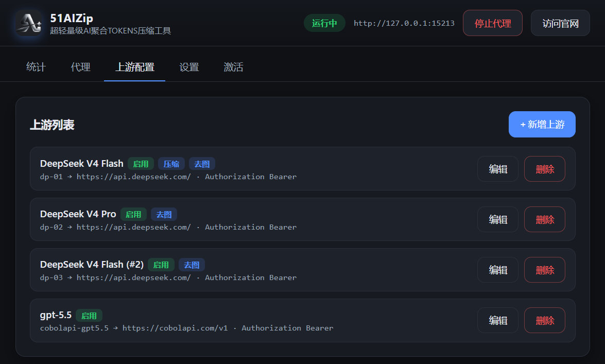The height and width of the screenshot is (364, 605).
Task: Click the 启用 tag on DeepSeek V4 Pro
Action: point(133,214)
